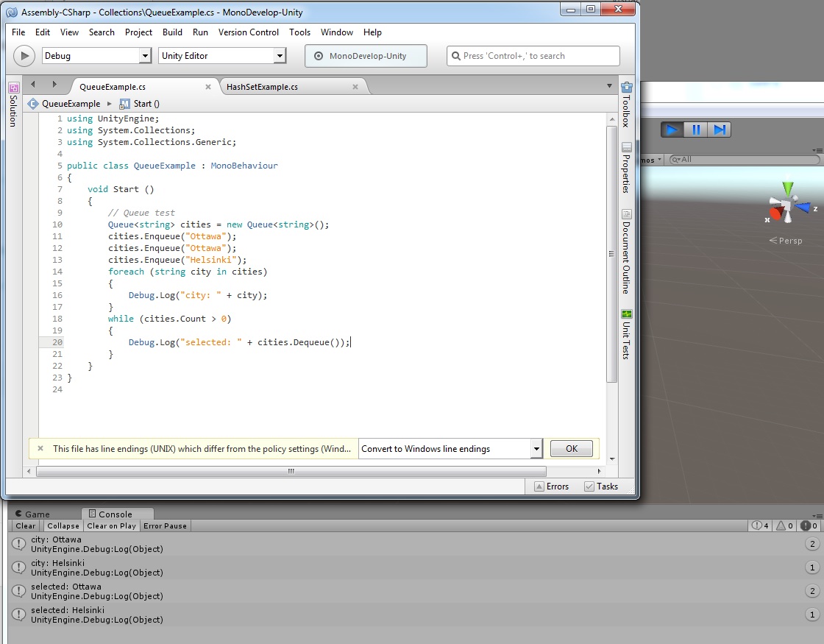Viewport: 824px width, 644px height.
Task: Click the Run/Play button in MonoDevelop toolbar
Action: (x=24, y=56)
